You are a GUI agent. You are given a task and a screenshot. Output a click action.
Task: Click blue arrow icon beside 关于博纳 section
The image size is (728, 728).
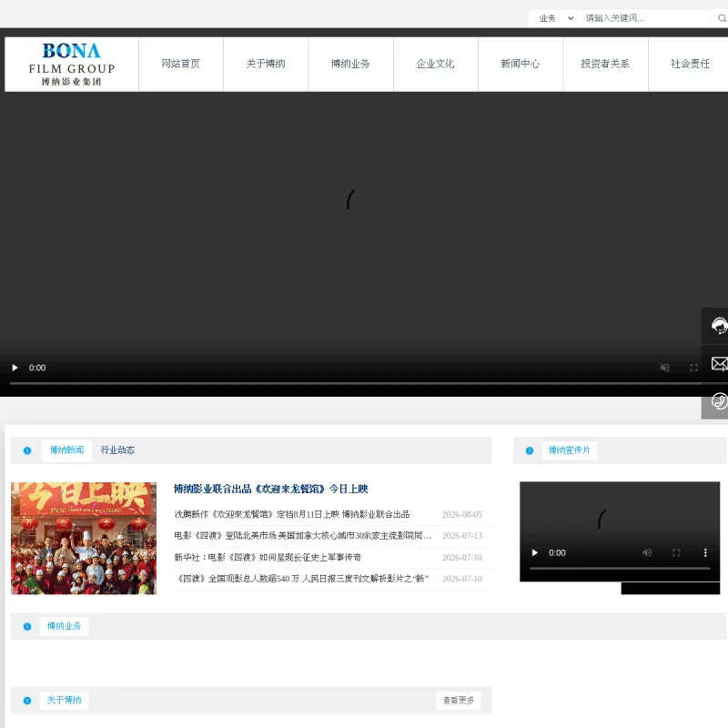27,701
